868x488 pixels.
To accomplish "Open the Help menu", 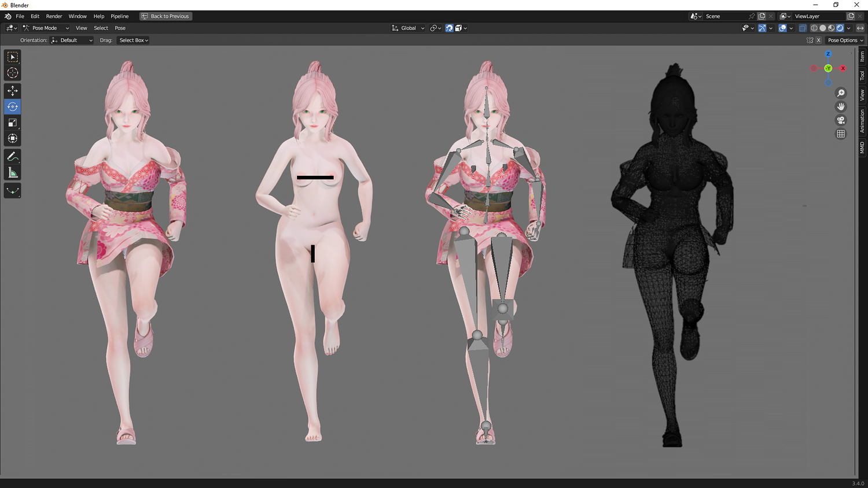I will [99, 16].
